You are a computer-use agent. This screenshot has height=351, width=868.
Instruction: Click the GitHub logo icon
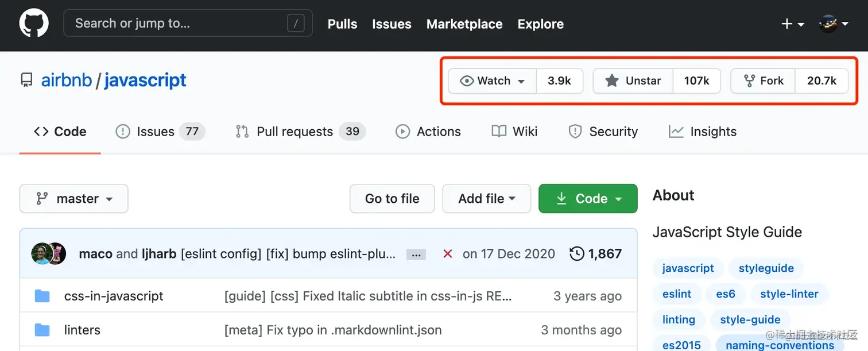[x=34, y=24]
